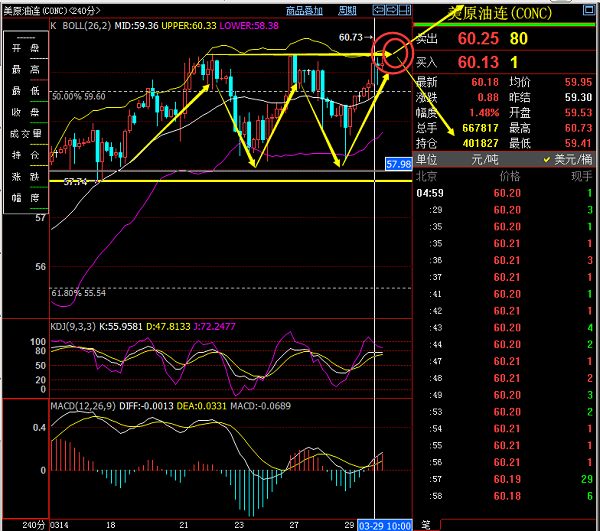Click the KDJ(9,3,3) indicator label

73,326
